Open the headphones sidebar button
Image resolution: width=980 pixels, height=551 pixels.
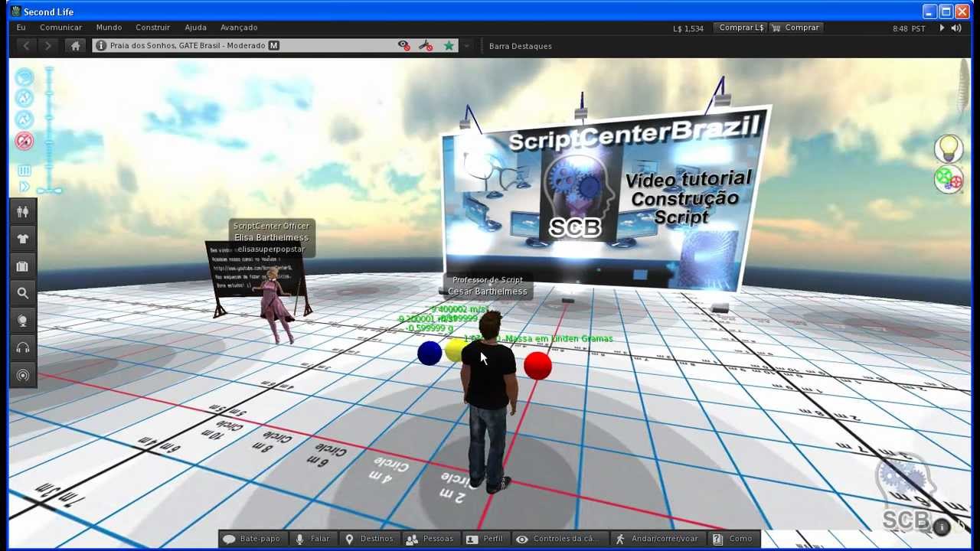click(x=23, y=348)
